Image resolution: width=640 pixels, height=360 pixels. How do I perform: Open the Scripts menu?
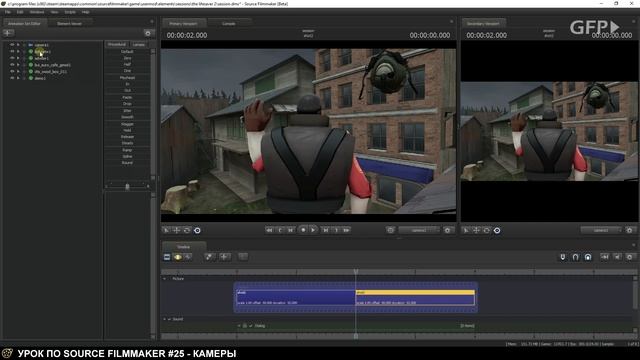pyautogui.click(x=70, y=12)
